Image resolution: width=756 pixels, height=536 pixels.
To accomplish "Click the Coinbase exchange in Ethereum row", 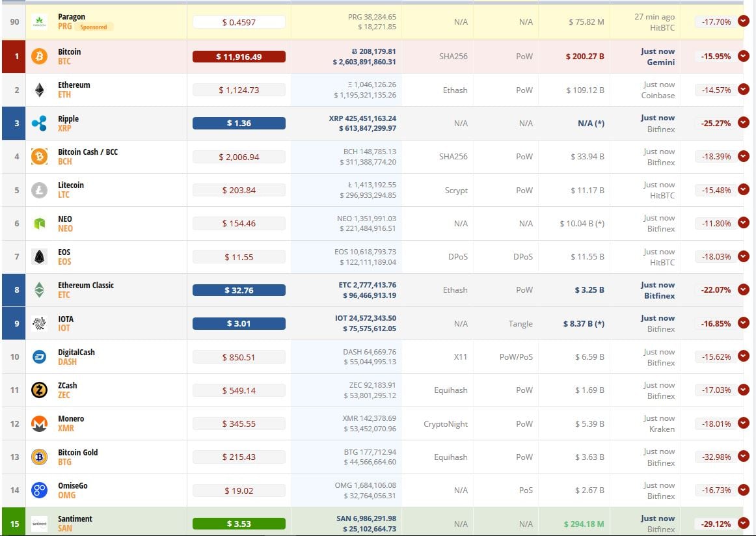I will [x=658, y=96].
